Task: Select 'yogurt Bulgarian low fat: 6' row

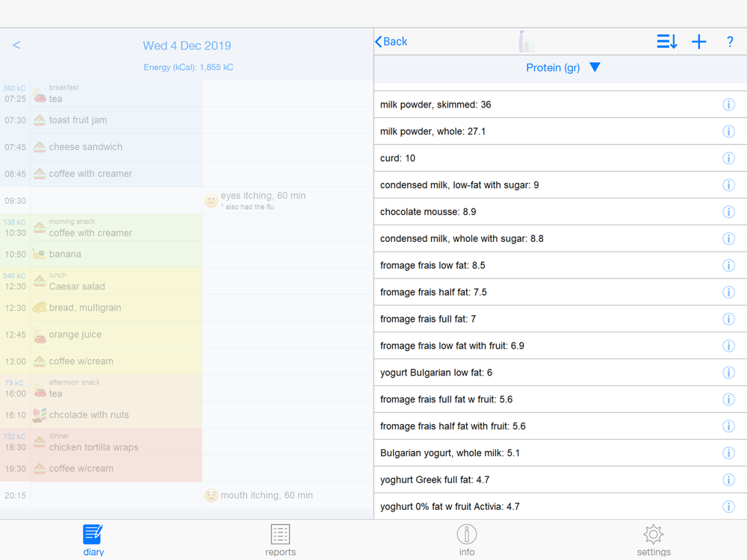Action: [560, 373]
